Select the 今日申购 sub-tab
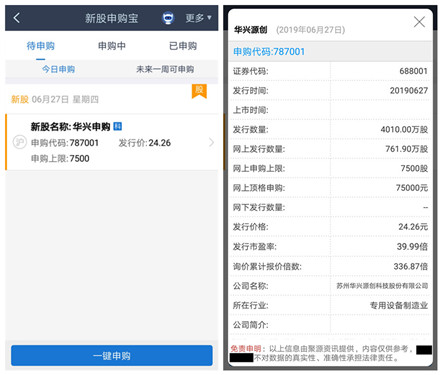The width and height of the screenshot is (442, 375). (58, 69)
